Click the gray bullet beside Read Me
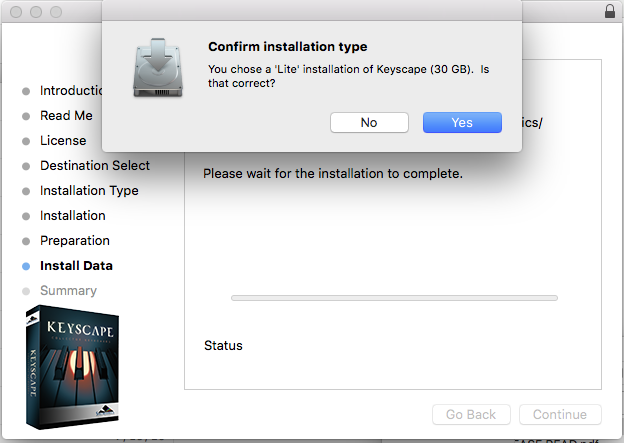Image resolution: width=624 pixels, height=443 pixels. coord(26,116)
